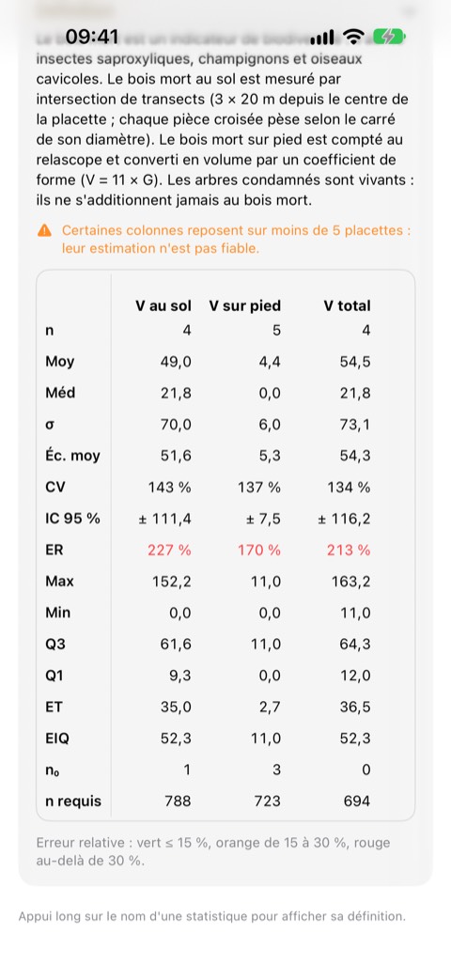Tap the 'Méd' statistic label
The height and width of the screenshot is (980, 451).
coord(61,393)
